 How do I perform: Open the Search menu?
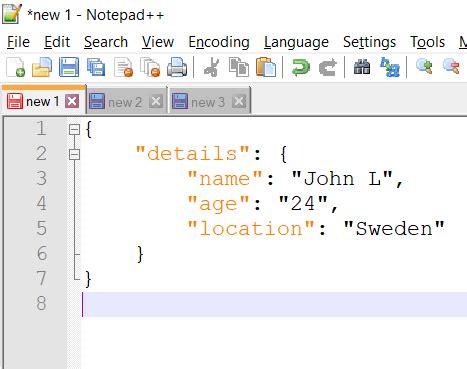click(106, 42)
